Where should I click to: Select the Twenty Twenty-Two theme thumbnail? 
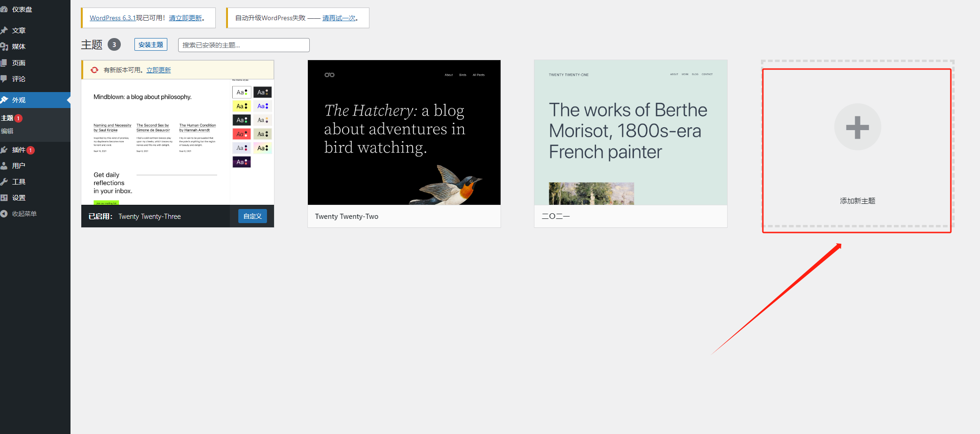[404, 132]
